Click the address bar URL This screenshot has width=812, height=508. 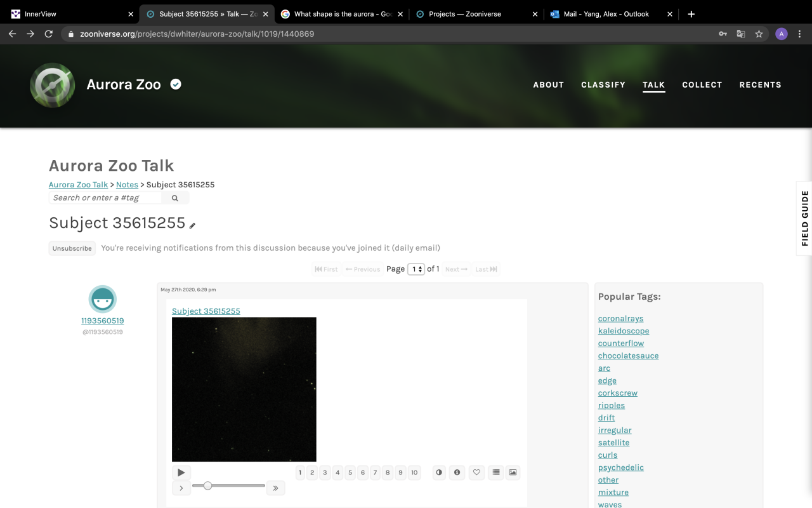[x=197, y=34]
